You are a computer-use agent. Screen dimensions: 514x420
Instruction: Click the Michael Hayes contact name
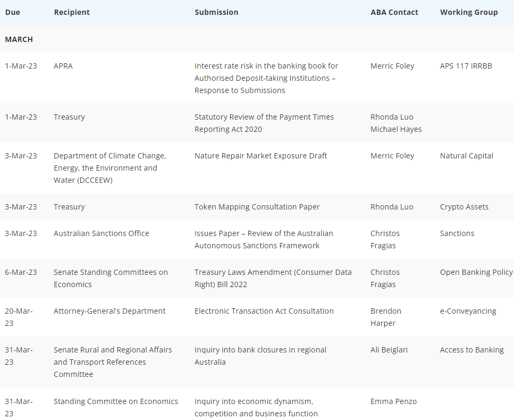click(396, 129)
